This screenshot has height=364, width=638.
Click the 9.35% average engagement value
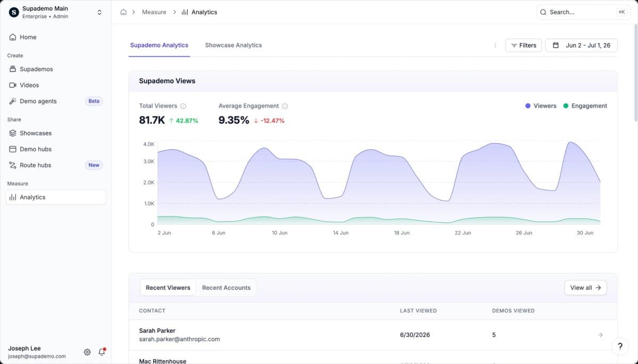234,120
